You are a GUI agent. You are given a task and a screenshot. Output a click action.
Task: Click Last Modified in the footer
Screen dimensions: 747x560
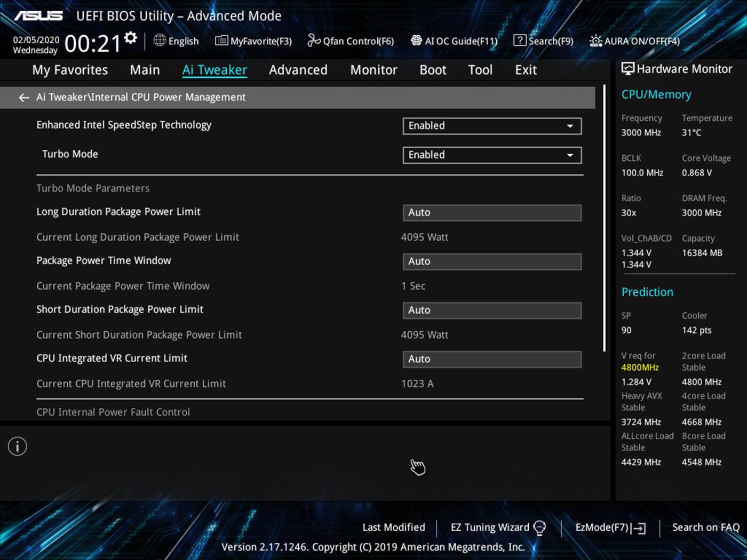(x=393, y=527)
